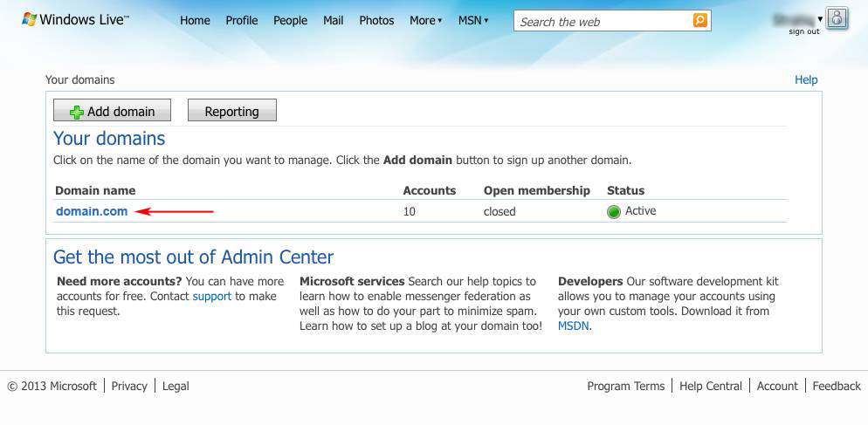Image resolution: width=868 pixels, height=425 pixels.
Task: Go to the Home menu item
Action: [x=195, y=20]
